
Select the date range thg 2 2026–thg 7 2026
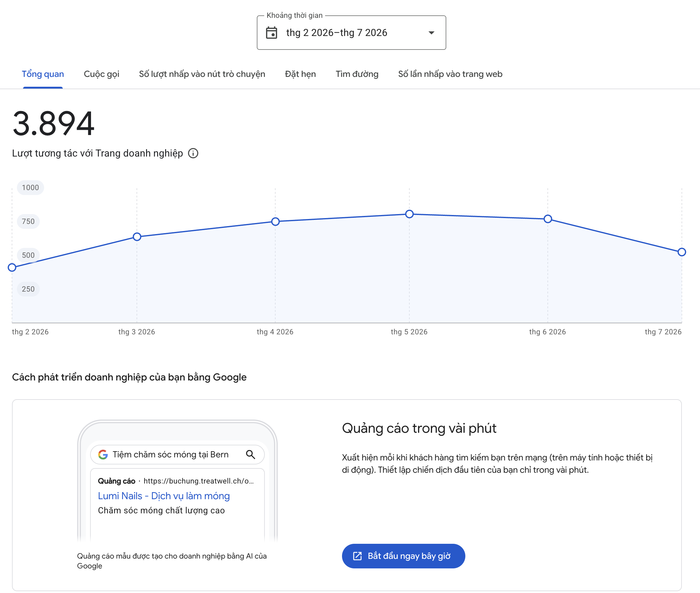tap(351, 33)
